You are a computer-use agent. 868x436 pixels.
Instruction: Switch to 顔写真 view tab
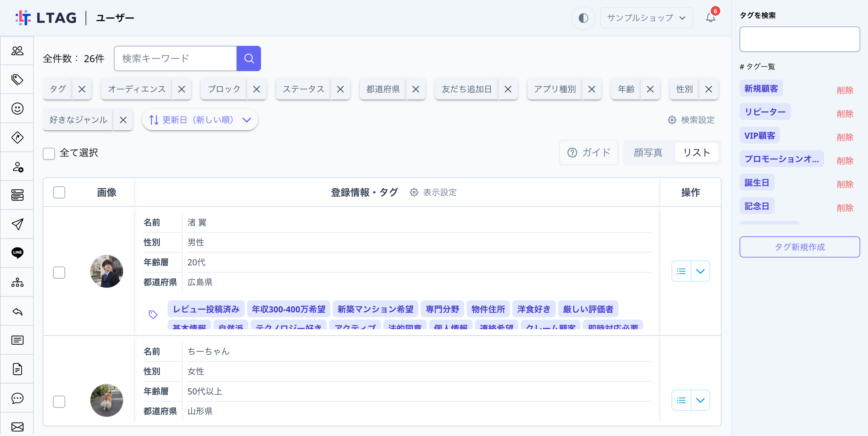click(648, 152)
